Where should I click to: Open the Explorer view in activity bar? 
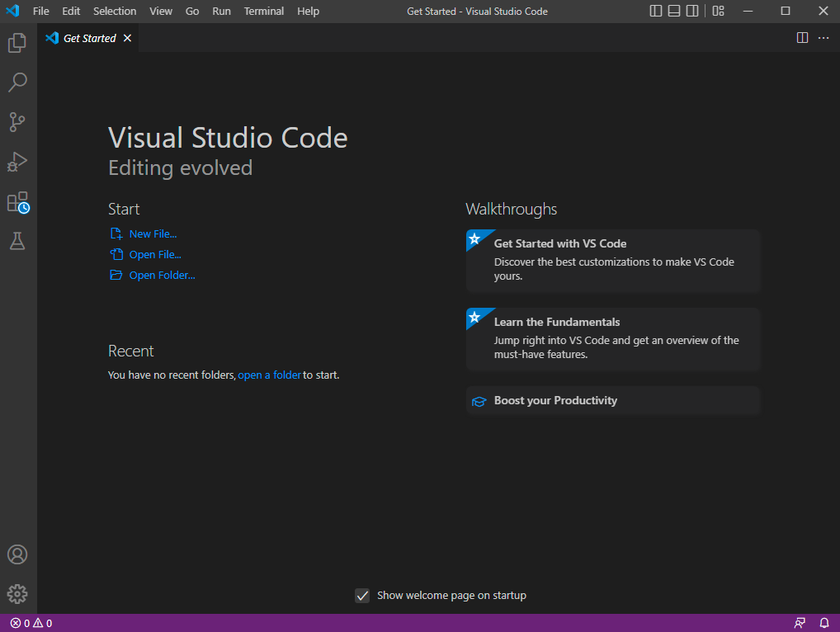17,43
